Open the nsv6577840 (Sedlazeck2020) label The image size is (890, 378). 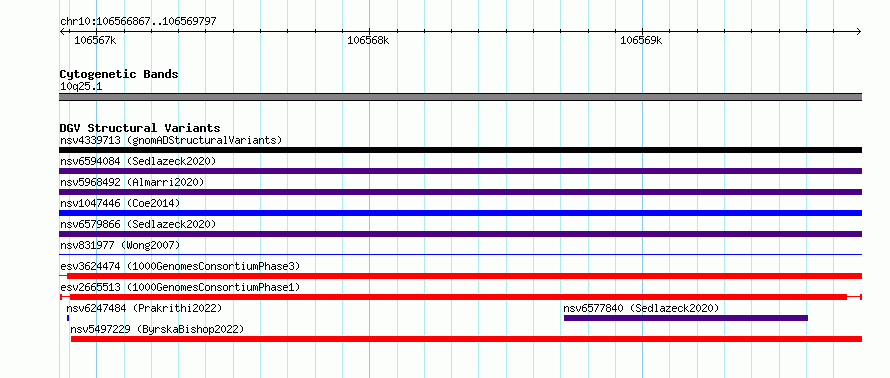[x=641, y=308]
